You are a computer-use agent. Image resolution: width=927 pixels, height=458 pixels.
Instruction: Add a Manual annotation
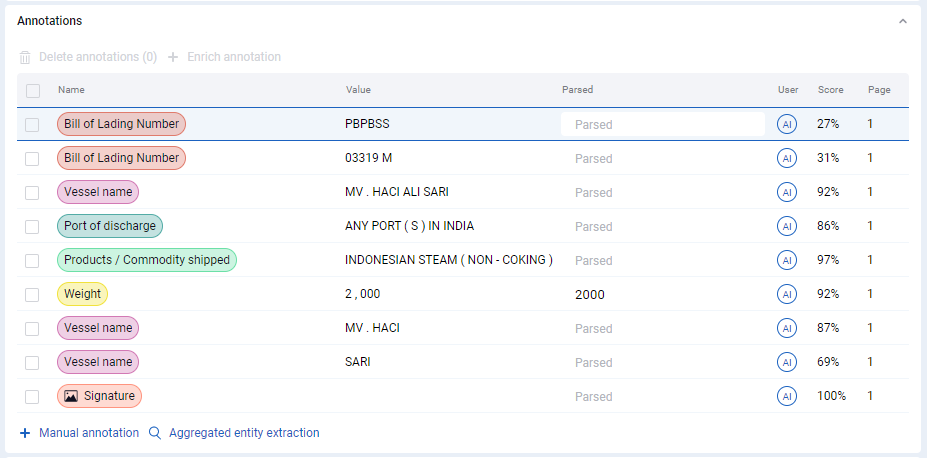click(89, 433)
